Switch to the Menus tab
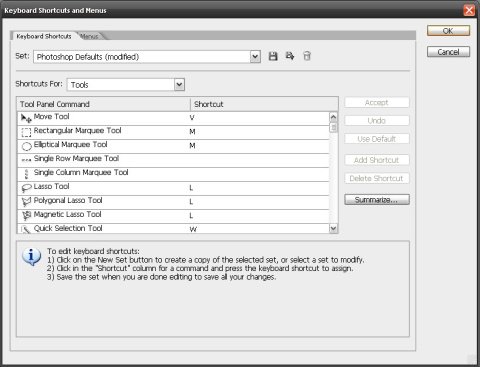Viewport: 480px width, 367px height. (x=90, y=36)
